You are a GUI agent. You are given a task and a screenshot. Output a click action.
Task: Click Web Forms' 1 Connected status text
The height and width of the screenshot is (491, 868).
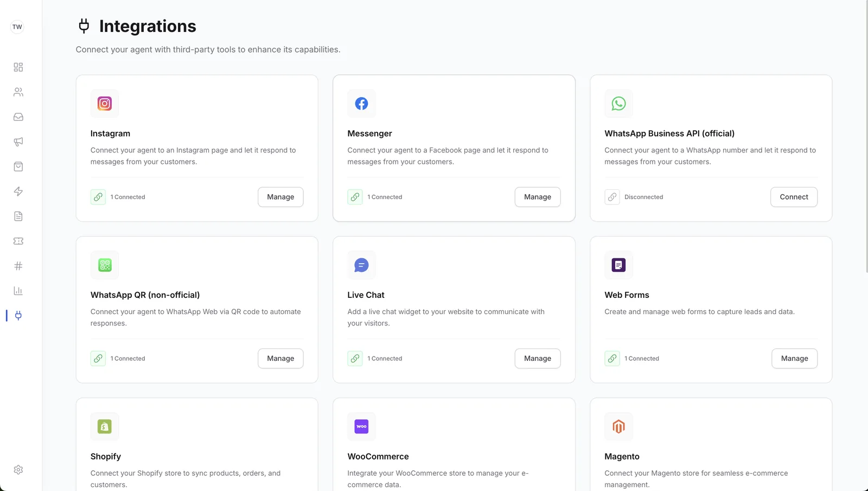[642, 359]
